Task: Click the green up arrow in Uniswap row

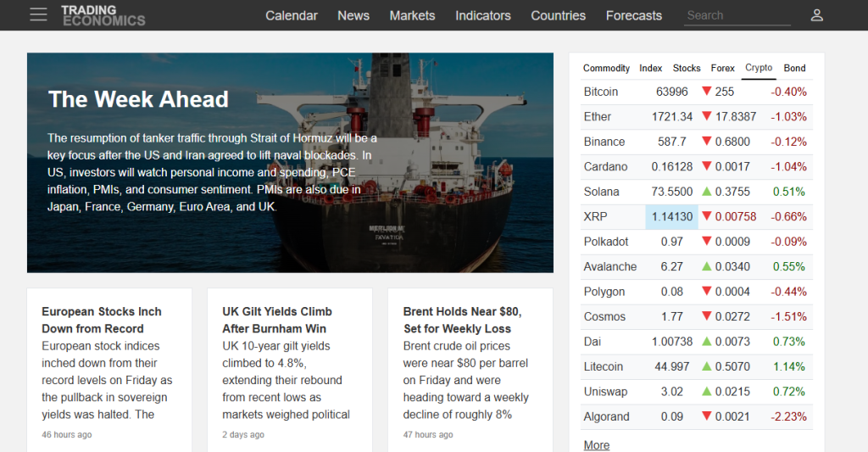Action: coord(706,391)
